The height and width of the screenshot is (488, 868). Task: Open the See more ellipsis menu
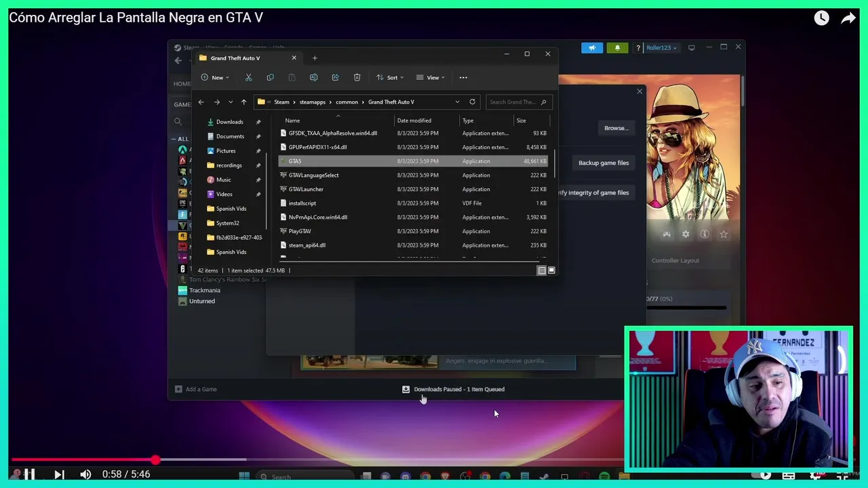pos(463,77)
